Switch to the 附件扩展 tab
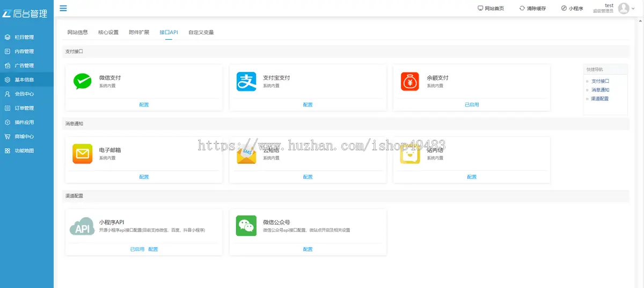The image size is (644, 288). coord(139,32)
